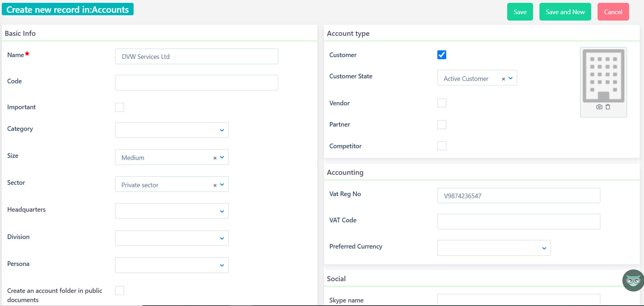644x306 pixels.
Task: Open the Customer State dropdown arrow
Action: click(x=510, y=78)
